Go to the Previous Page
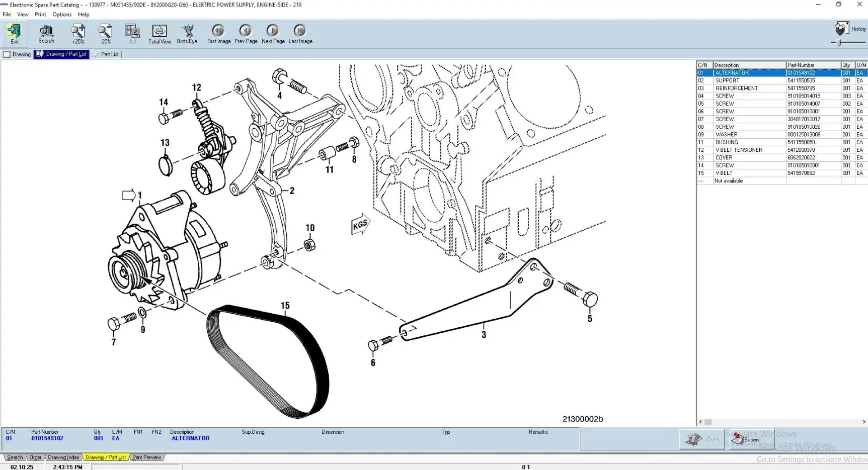Screen dimensions: 868x470 coord(246,33)
